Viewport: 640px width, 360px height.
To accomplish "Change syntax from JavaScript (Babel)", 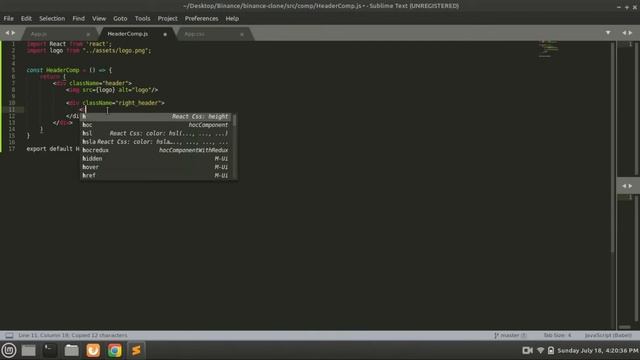I will pos(608,335).
